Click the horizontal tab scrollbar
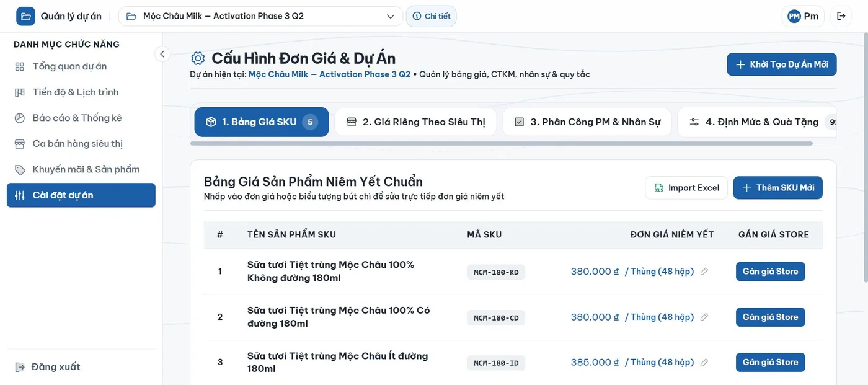Viewport: 868px width, 385px height. point(501,143)
